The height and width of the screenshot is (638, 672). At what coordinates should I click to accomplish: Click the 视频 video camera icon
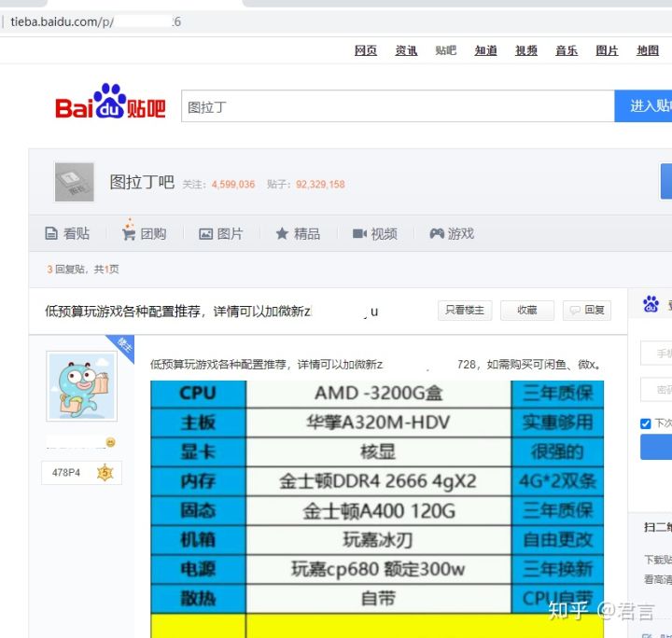pyautogui.click(x=359, y=233)
